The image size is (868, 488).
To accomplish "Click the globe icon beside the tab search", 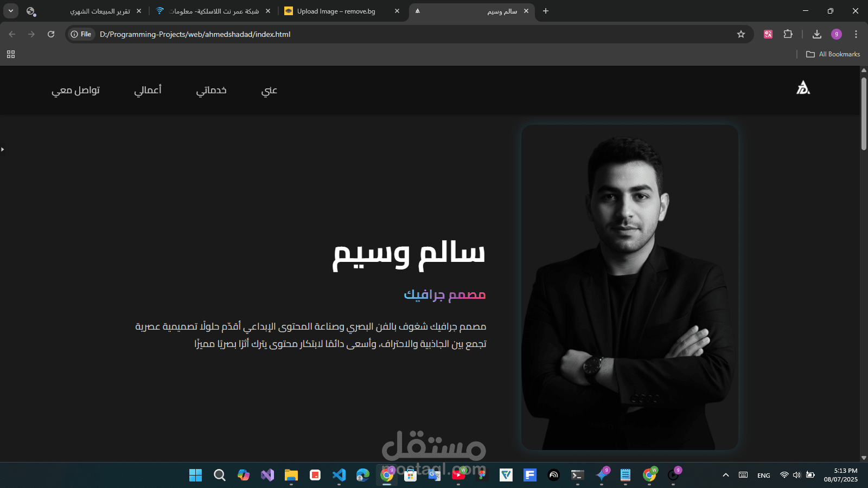I will (x=31, y=11).
